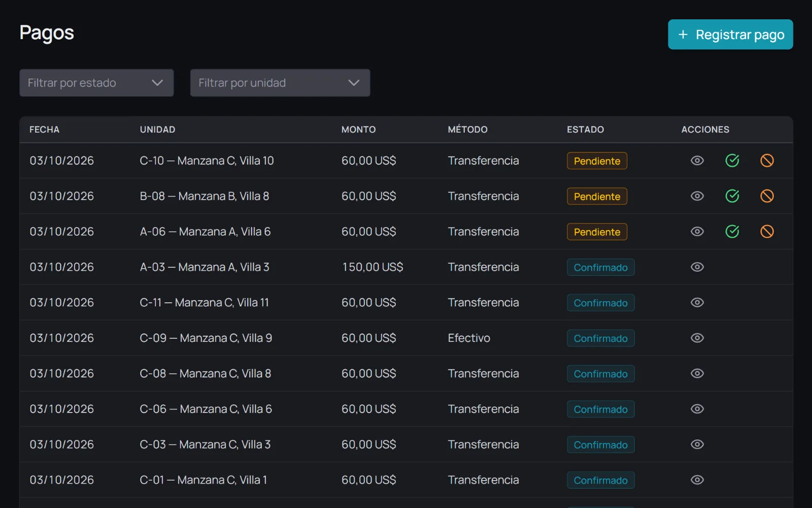
Task: Open the eye icon for A-03 payment
Action: coord(697,267)
